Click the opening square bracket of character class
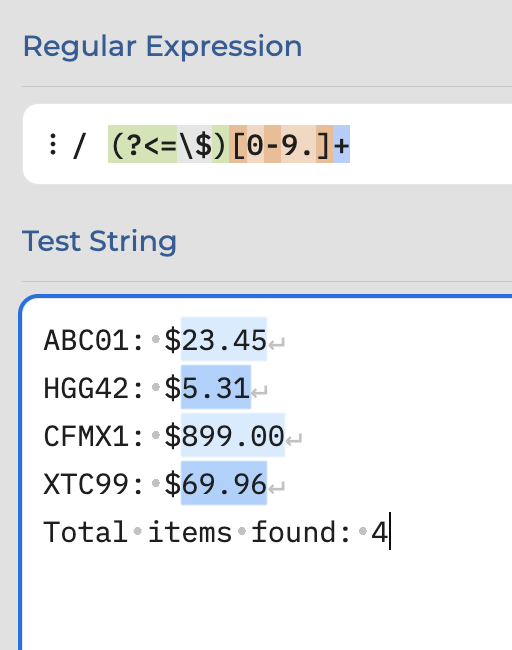Viewport: 512px width, 650px height. 238,144
